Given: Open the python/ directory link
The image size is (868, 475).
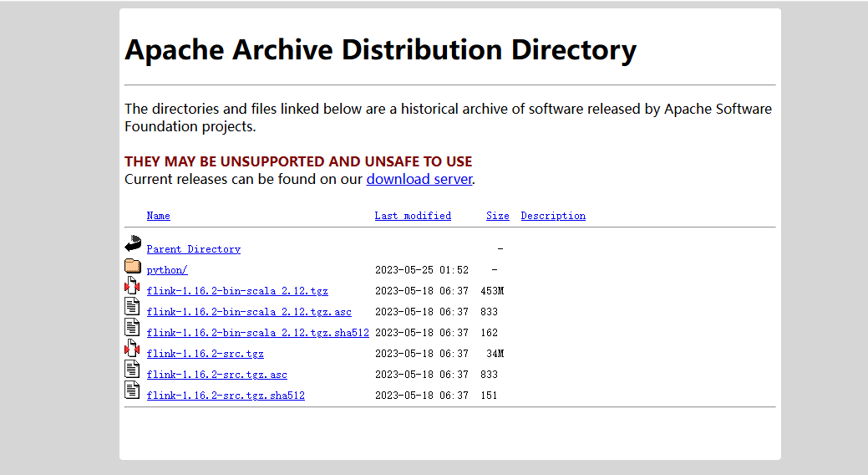Looking at the screenshot, I should point(167,270).
